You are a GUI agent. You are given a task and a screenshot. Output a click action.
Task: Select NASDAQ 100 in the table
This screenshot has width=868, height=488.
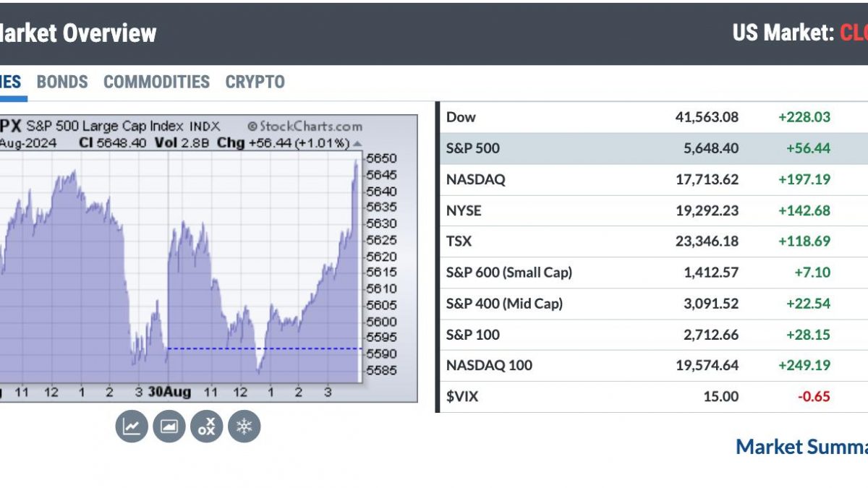[489, 366]
